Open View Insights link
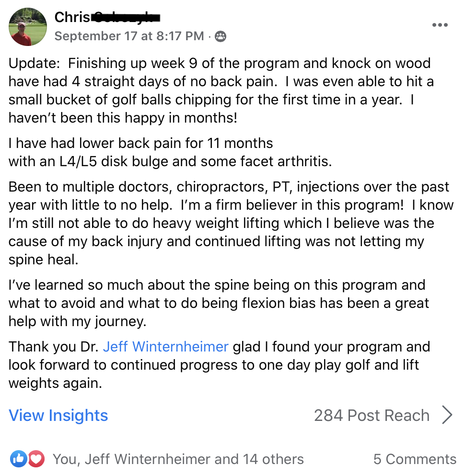465x476 pixels. [58, 415]
